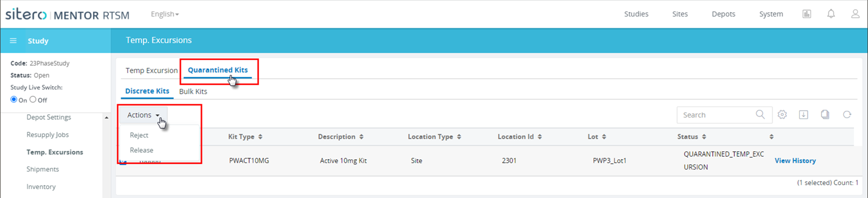Sort by Description column arrows
Viewport: 868px width, 198px height.
click(x=361, y=137)
